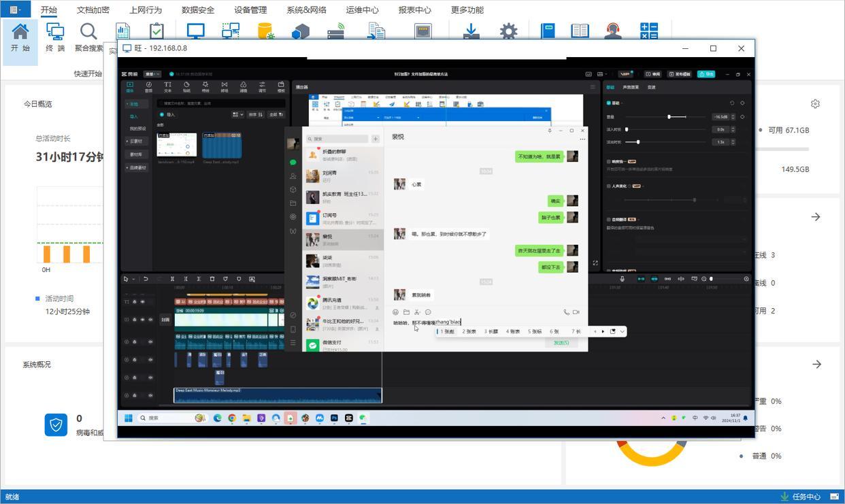Click the 导出 export button
This screenshot has width=845, height=504.
pos(706,74)
